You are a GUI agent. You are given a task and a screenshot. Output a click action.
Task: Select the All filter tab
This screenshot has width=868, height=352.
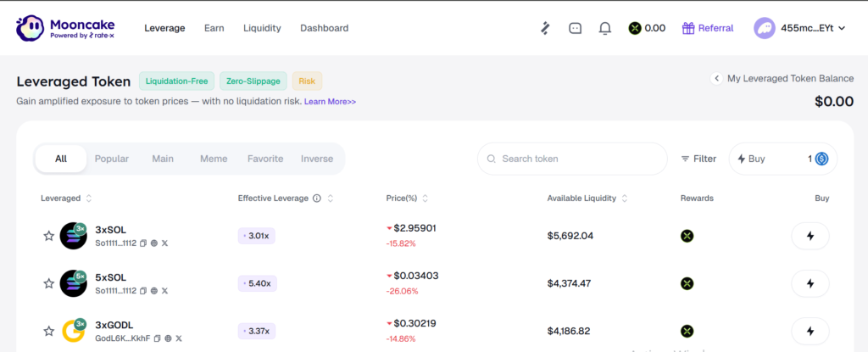coord(61,159)
